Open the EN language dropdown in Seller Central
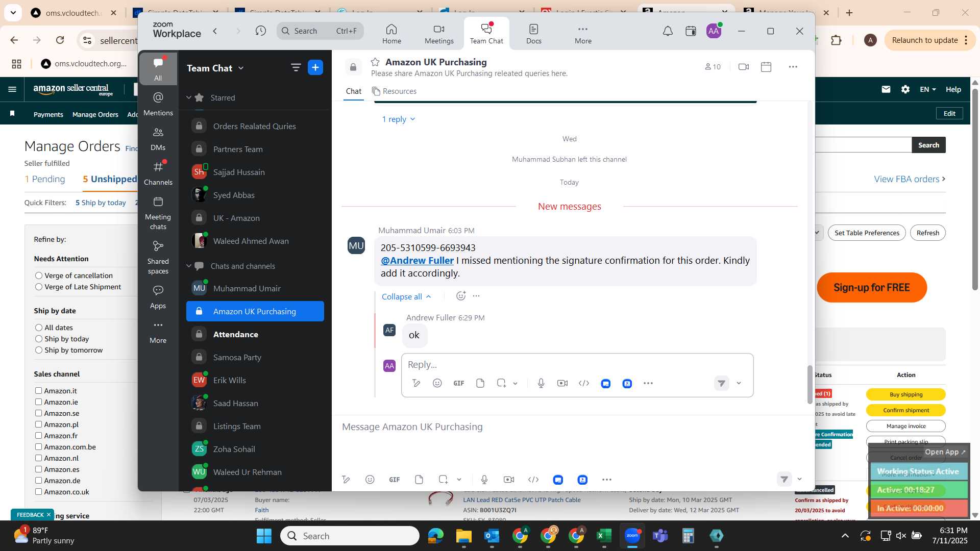The image size is (980, 551). coord(927,89)
